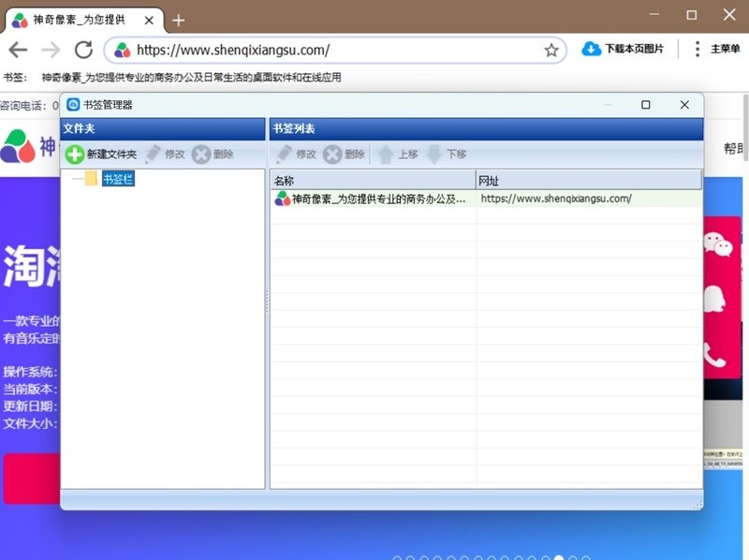Image resolution: width=749 pixels, height=560 pixels.
Task: Switch to the 神奇像素 browser tab
Action: pos(75,19)
